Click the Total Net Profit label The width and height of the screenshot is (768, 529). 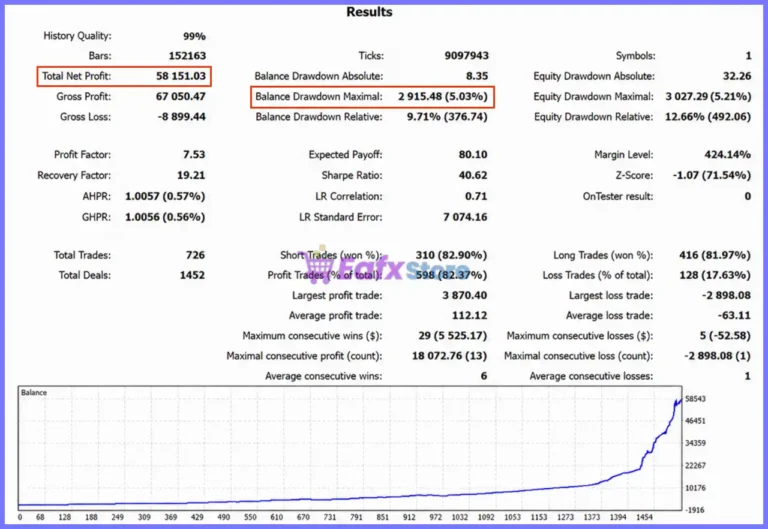click(x=76, y=76)
